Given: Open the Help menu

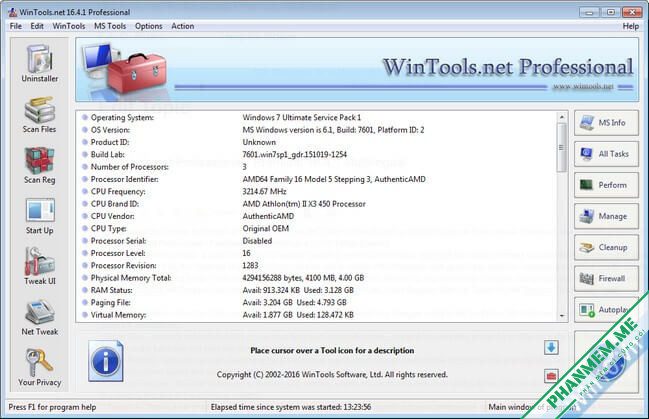Looking at the screenshot, I should click(631, 26).
